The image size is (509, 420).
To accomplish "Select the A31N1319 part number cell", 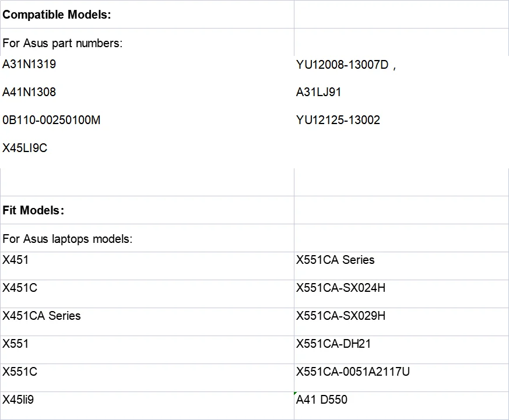I will pos(29,64).
